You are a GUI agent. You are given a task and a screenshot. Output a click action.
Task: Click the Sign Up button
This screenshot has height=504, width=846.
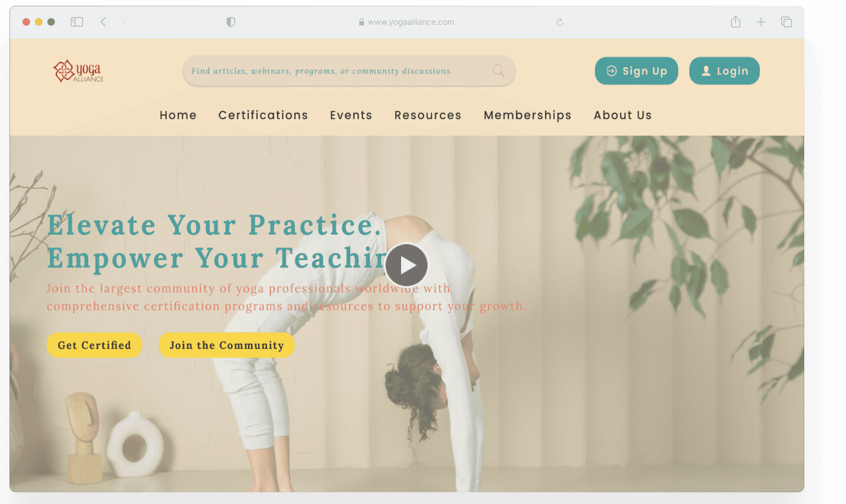[636, 71]
